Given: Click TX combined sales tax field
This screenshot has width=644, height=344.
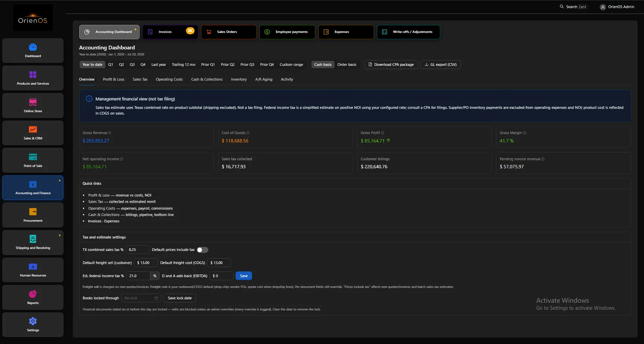Looking at the screenshot, I should click(x=138, y=250).
